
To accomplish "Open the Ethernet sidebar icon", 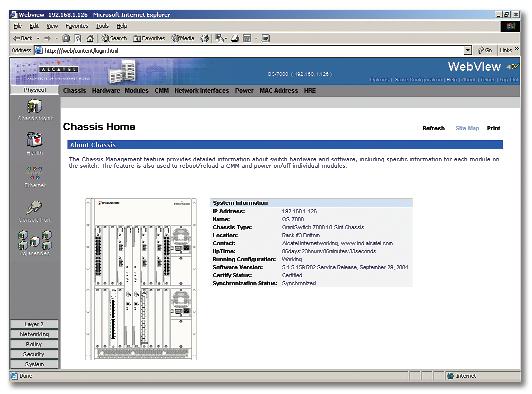I will tap(35, 173).
